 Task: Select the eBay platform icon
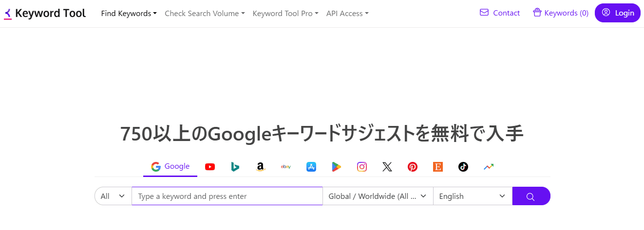click(x=286, y=167)
